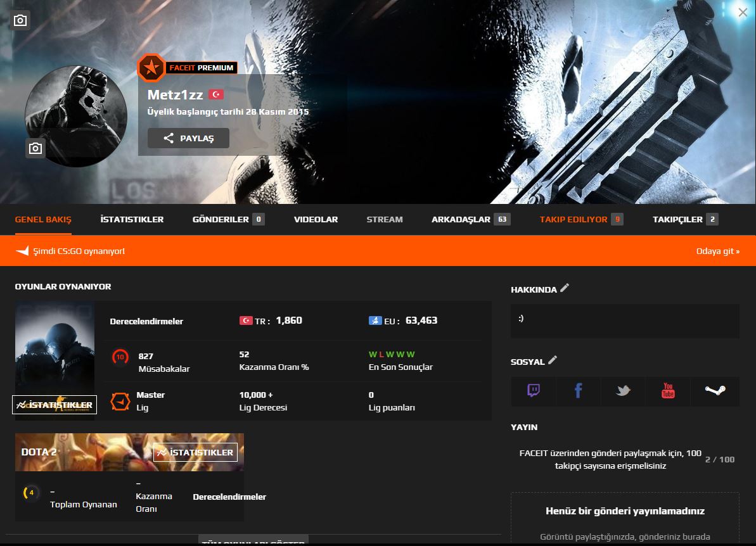
Task: Open the TAKIP EDILIYOR tab
Action: click(581, 220)
